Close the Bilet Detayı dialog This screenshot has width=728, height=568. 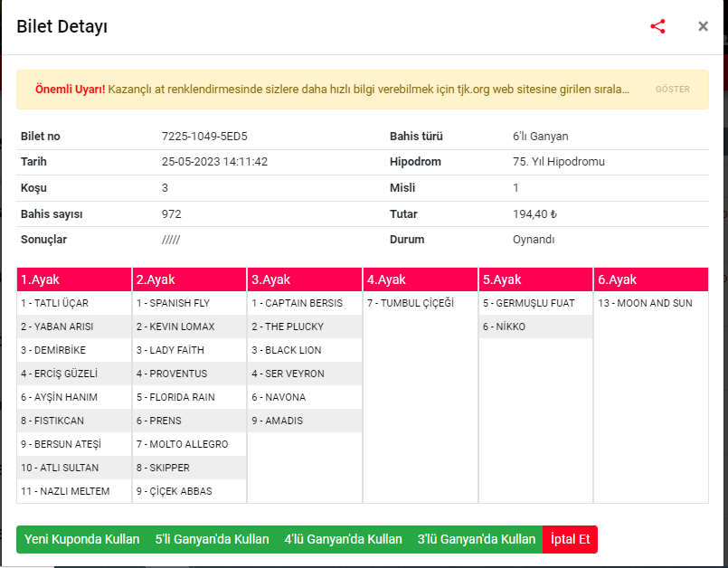point(703,26)
